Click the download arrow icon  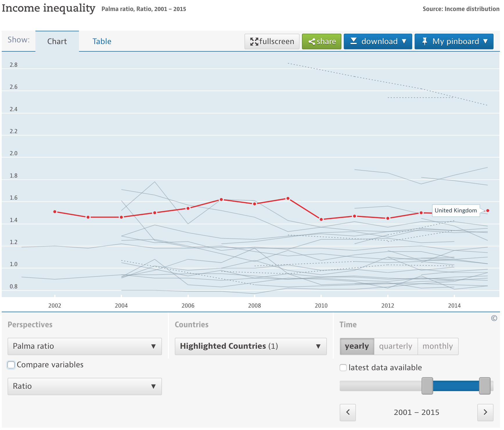click(353, 41)
